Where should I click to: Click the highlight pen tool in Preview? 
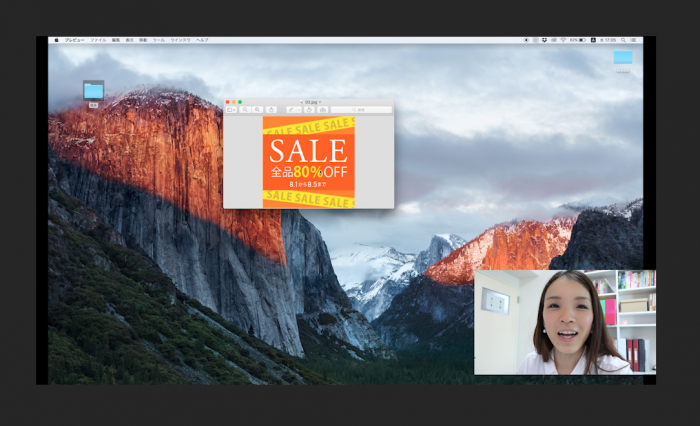click(291, 109)
